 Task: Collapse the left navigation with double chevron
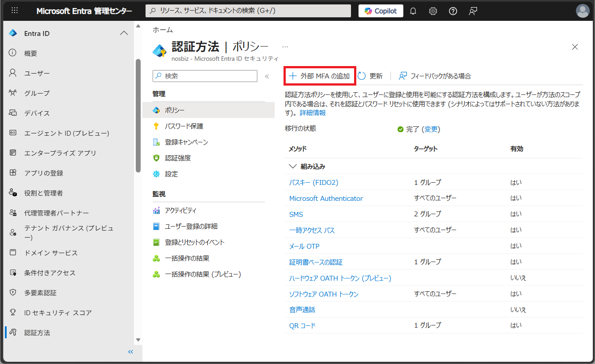[130, 352]
